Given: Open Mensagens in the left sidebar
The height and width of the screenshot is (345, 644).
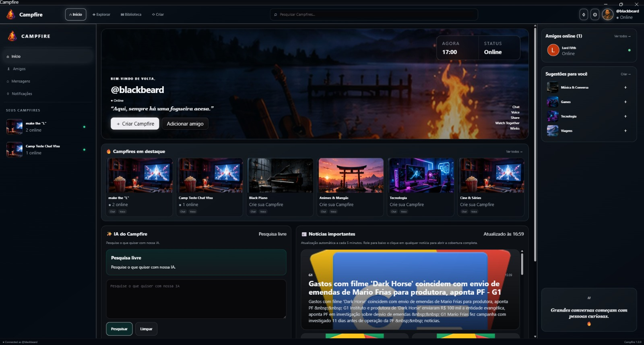Looking at the screenshot, I should [47, 81].
